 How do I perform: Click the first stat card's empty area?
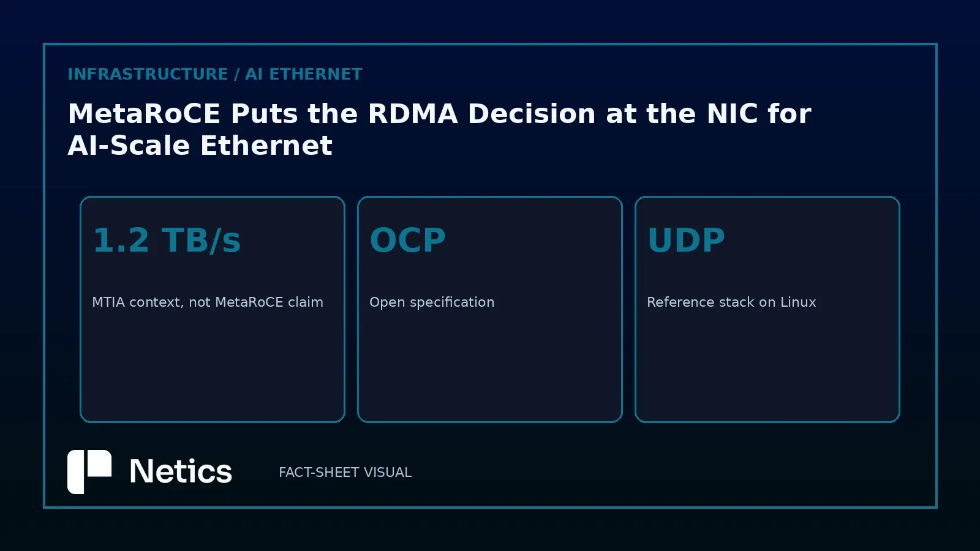[213, 367]
